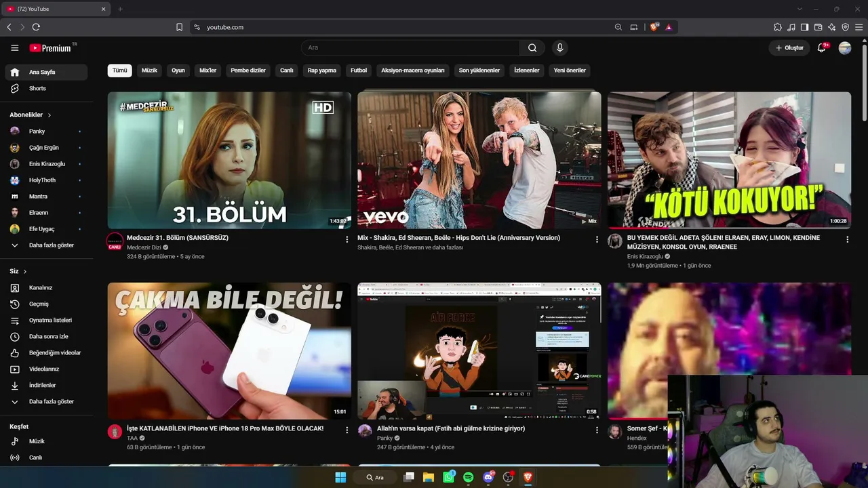The height and width of the screenshot is (488, 868).
Task: Play KÖTÜ KOKUYOR thumbnail video
Action: 729,160
